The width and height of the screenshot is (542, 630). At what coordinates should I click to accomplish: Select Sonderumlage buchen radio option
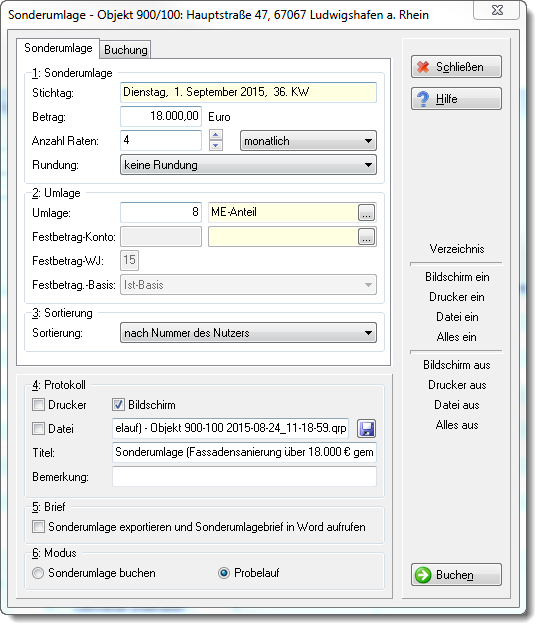pyautogui.click(x=38, y=573)
